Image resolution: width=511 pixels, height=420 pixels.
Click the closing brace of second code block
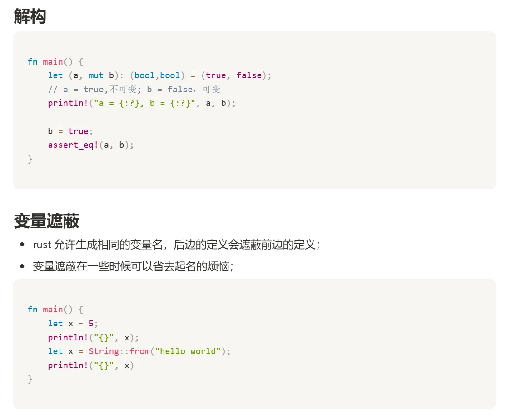point(30,379)
